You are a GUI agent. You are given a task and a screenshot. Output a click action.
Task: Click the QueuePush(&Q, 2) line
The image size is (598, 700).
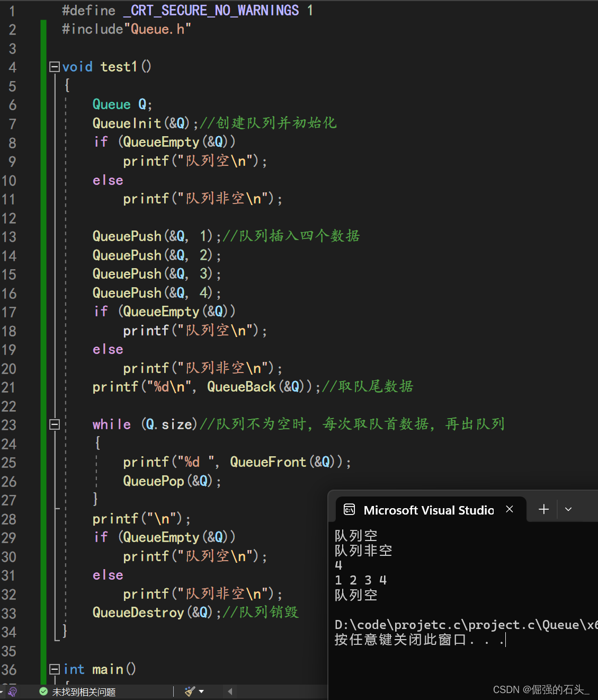(157, 255)
